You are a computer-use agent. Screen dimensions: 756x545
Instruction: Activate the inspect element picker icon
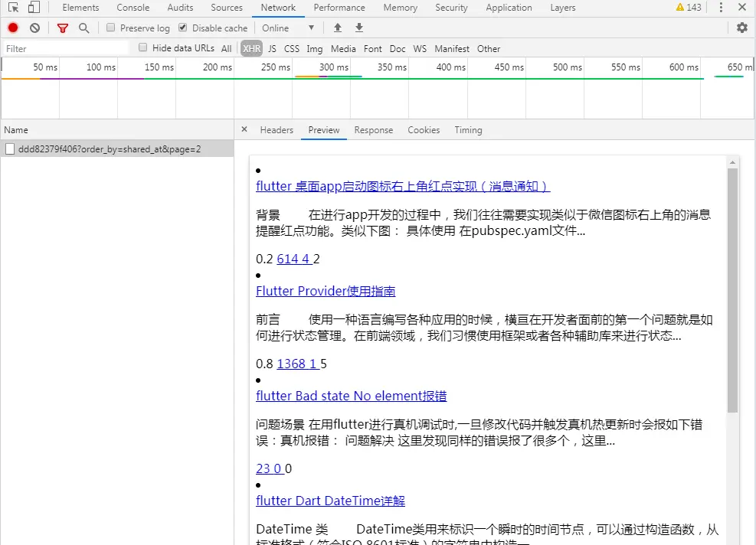pyautogui.click(x=13, y=7)
